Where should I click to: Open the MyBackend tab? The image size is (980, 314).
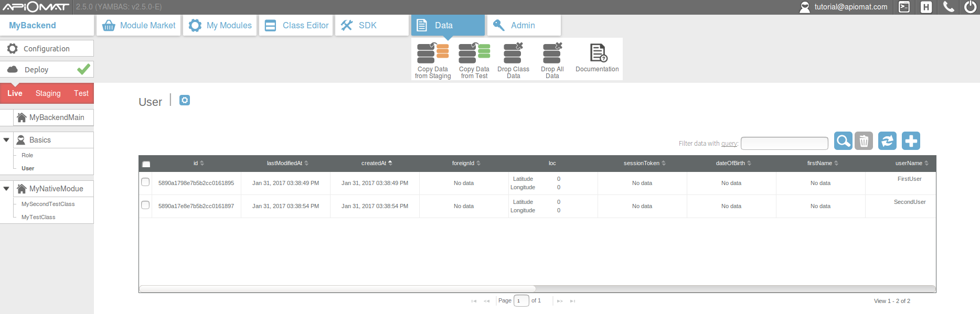point(47,25)
